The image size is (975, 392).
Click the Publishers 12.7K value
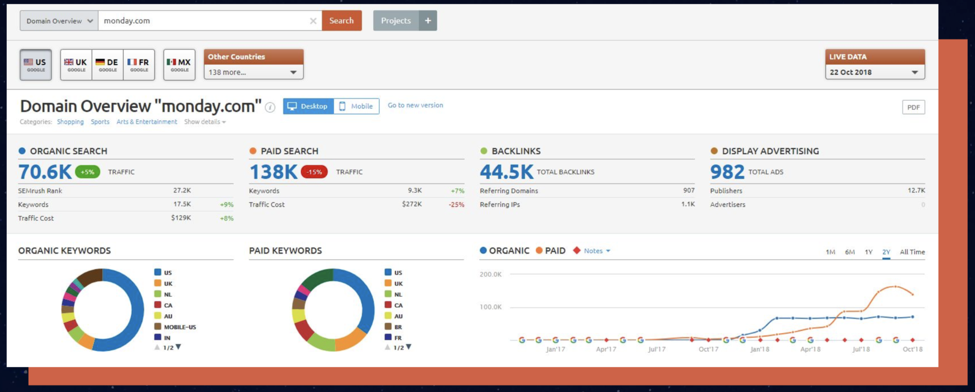(x=917, y=191)
